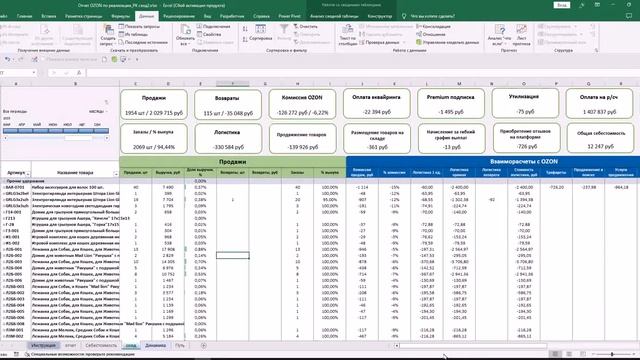Viewport: 640px width, 360px height.
Task: Click the comments icon below window controls
Action: [629, 16]
